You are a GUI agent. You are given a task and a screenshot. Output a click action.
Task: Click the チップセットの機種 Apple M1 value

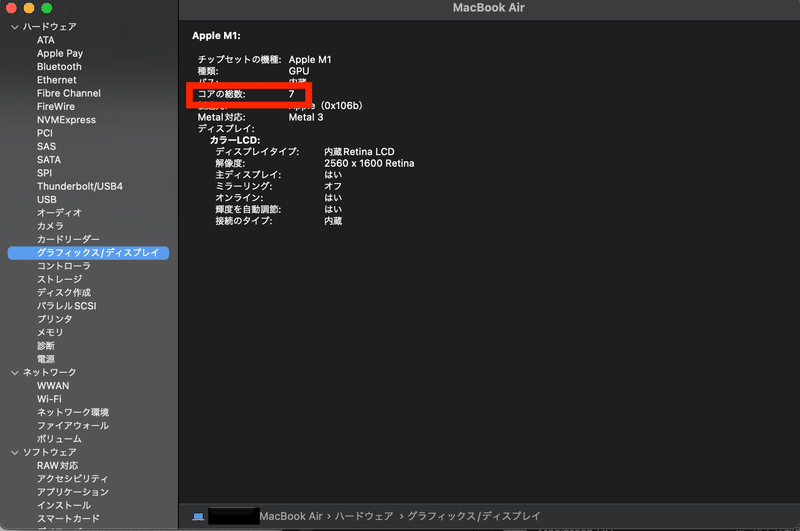[x=310, y=60]
